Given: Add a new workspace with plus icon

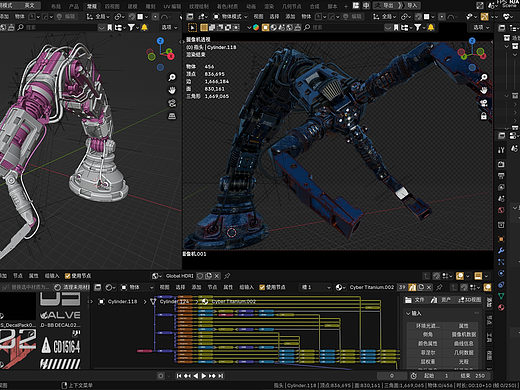Looking at the screenshot, I should pyautogui.click(x=346, y=6).
